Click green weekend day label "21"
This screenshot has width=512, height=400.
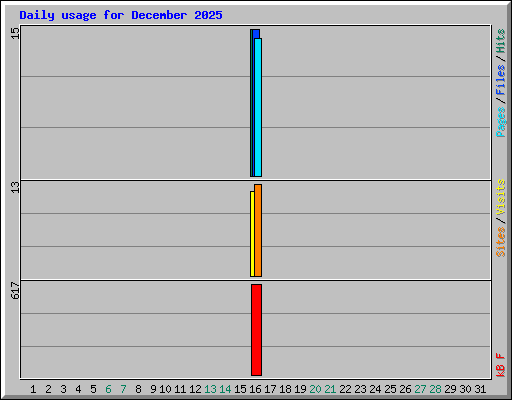(330, 389)
